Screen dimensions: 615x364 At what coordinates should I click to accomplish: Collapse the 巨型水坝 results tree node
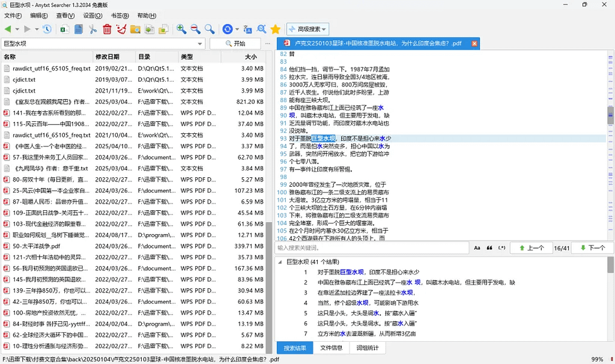click(x=280, y=262)
